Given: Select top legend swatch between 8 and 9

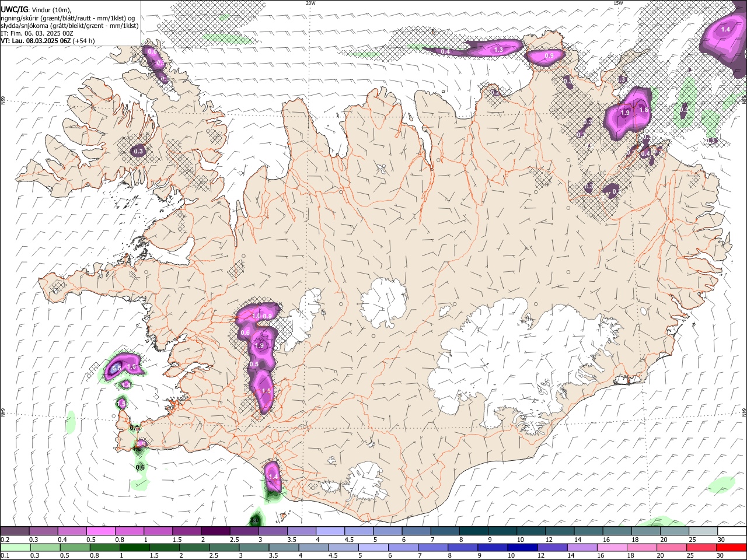Looking at the screenshot, I should pyautogui.click(x=474, y=531).
